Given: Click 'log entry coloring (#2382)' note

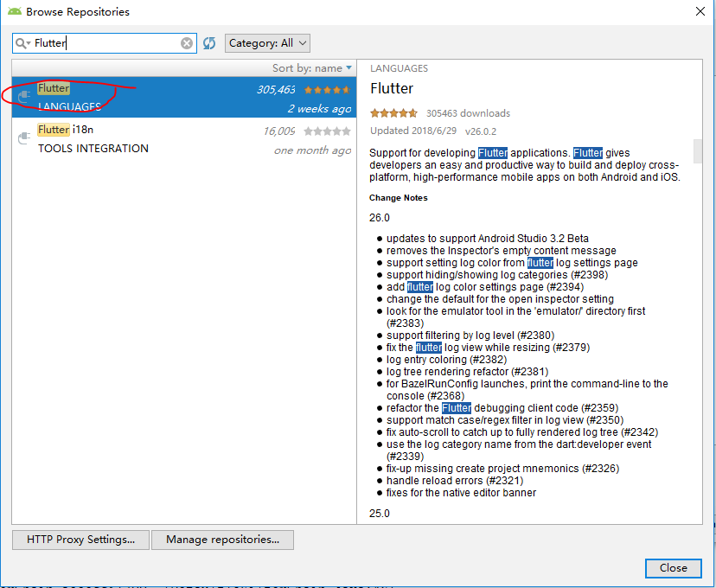Looking at the screenshot, I should coord(446,360).
